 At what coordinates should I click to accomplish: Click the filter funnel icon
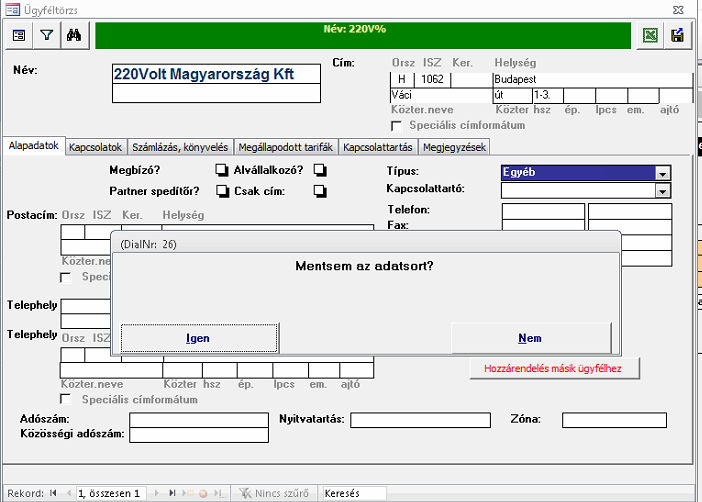tap(47, 35)
